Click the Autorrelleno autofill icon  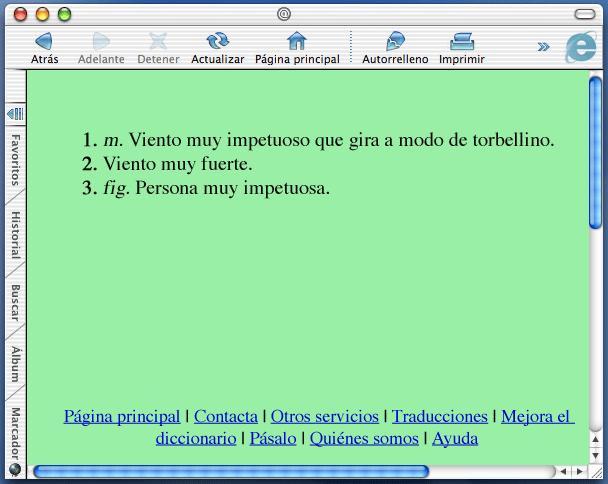pyautogui.click(x=394, y=41)
